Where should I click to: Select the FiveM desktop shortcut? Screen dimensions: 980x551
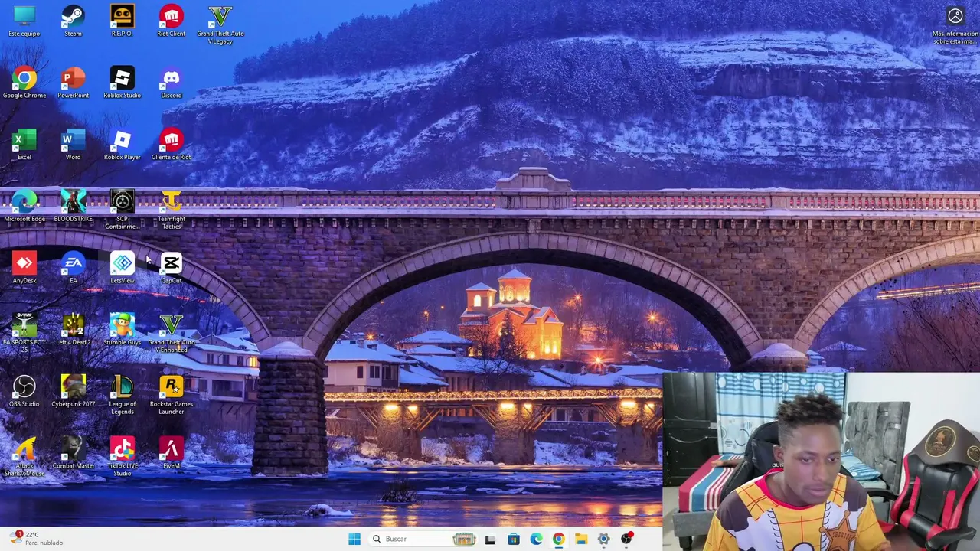point(171,453)
